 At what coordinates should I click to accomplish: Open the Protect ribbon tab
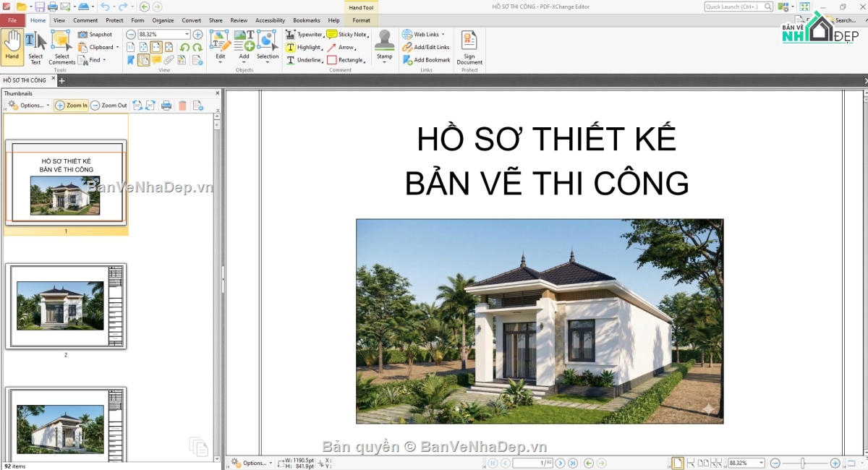pyautogui.click(x=114, y=20)
